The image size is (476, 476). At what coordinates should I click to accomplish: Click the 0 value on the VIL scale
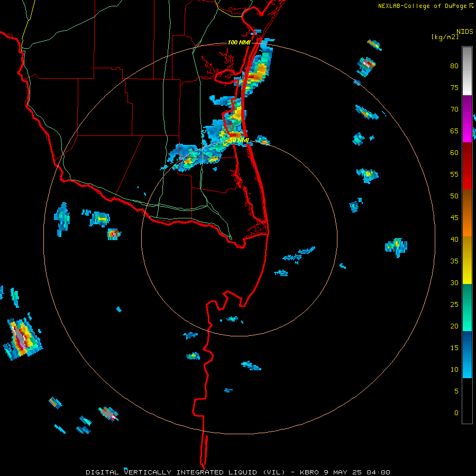click(x=456, y=413)
